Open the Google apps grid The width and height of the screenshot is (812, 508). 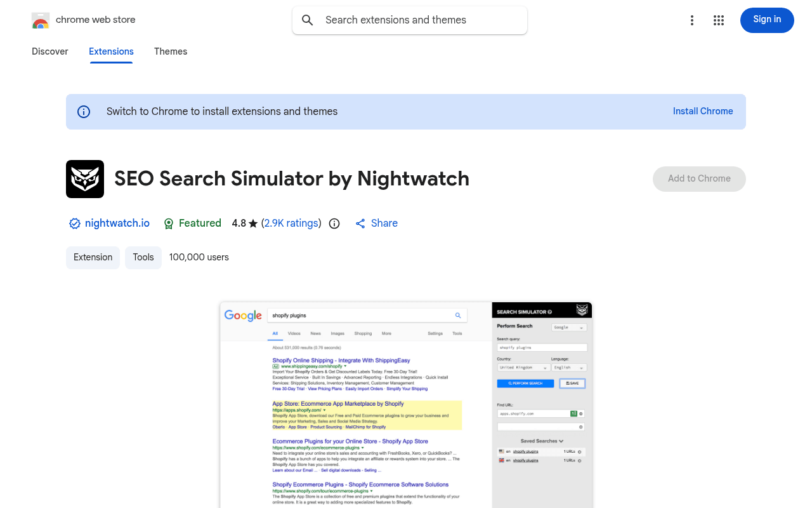pos(719,20)
